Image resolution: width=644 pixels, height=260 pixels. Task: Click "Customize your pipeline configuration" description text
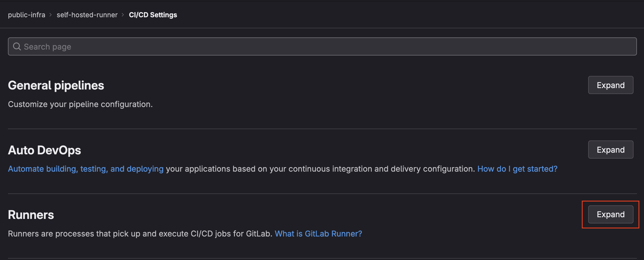pos(80,104)
